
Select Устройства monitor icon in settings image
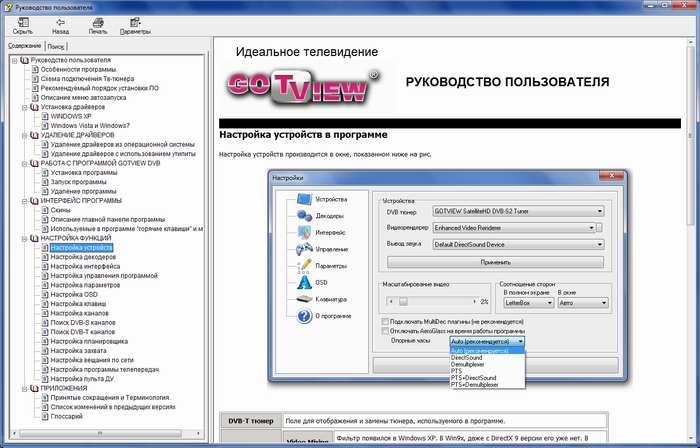304,199
